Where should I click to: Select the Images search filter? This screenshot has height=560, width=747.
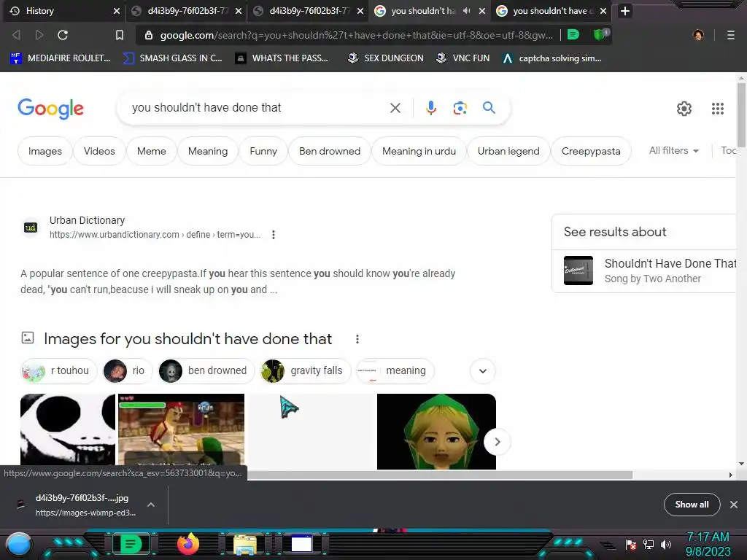click(x=44, y=151)
